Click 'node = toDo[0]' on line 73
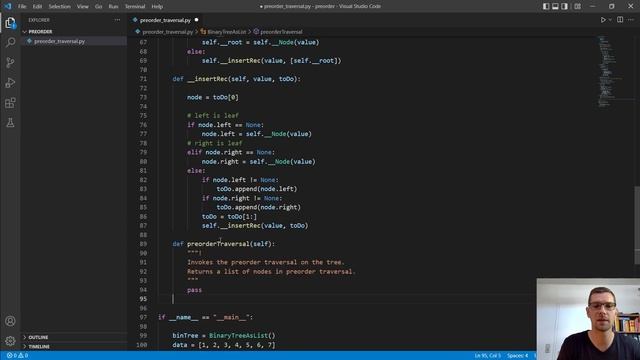Screen dimensions: 640x360 coord(213,97)
